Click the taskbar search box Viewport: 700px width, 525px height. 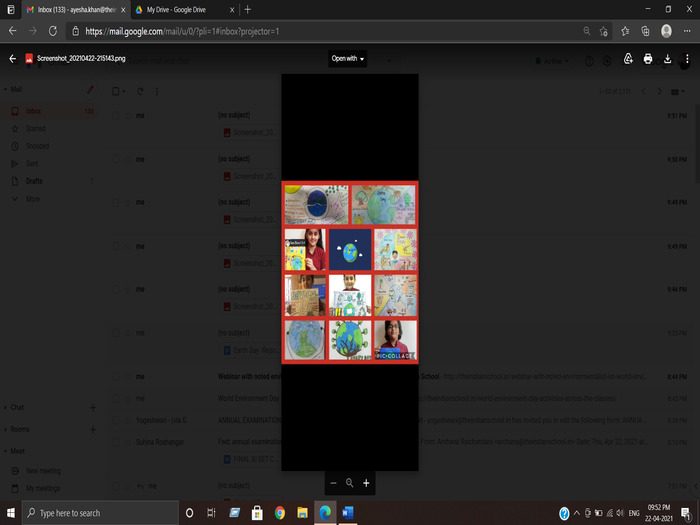point(100,513)
